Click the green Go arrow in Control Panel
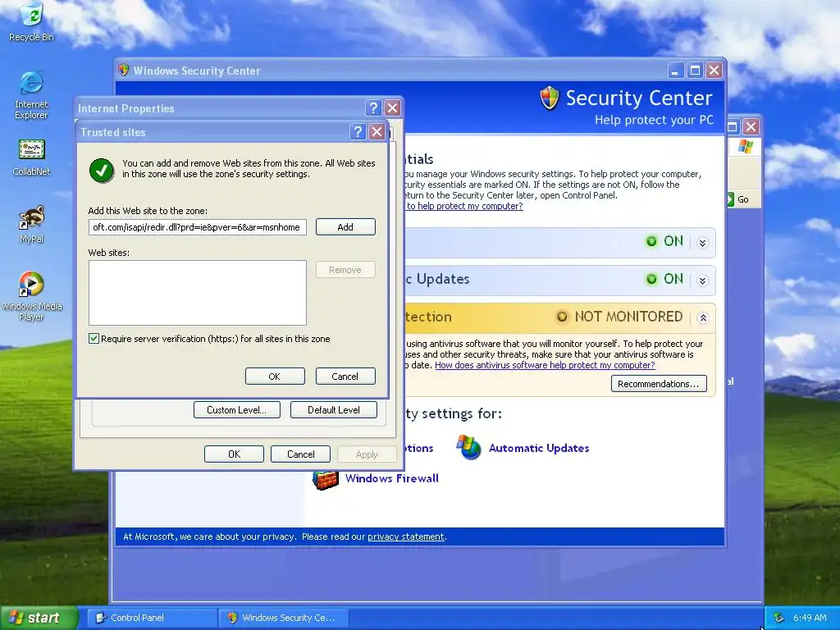This screenshot has width=840, height=630. point(730,199)
